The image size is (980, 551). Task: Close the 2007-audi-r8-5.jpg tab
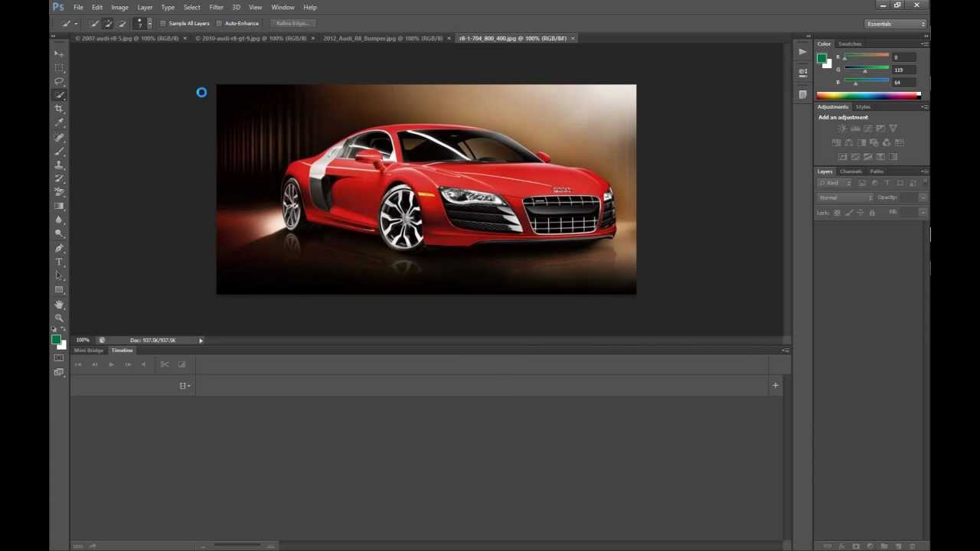(185, 38)
